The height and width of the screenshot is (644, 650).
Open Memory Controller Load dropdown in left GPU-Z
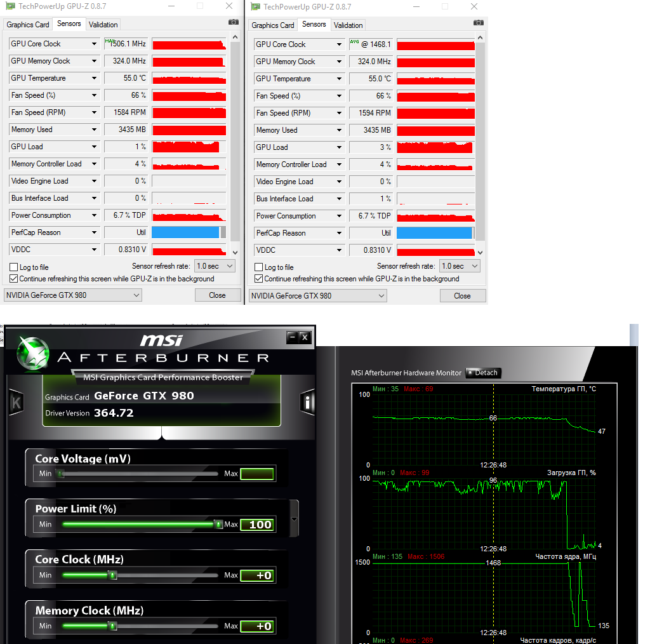click(x=94, y=164)
